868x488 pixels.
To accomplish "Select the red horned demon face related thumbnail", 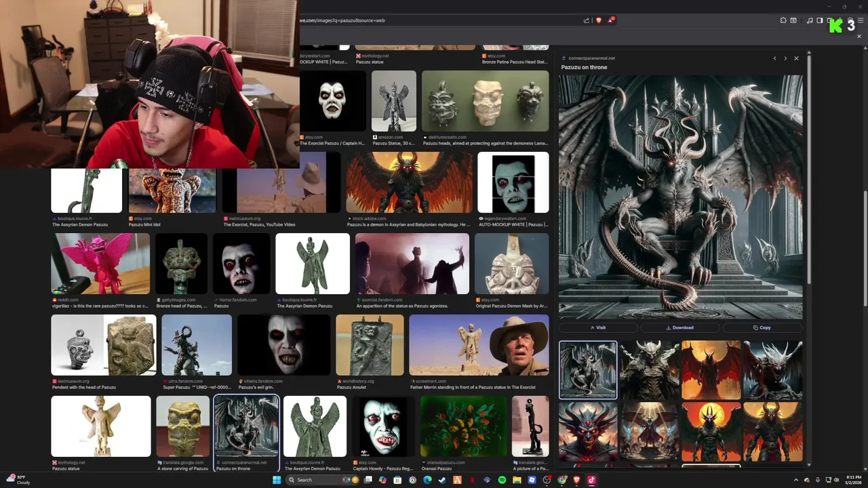I will point(587,432).
